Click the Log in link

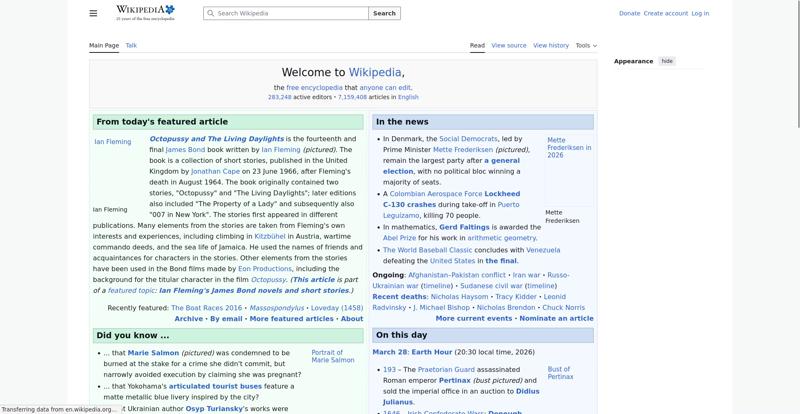tap(700, 14)
